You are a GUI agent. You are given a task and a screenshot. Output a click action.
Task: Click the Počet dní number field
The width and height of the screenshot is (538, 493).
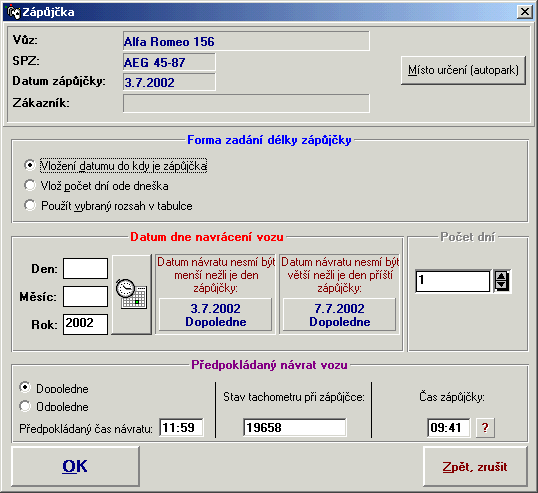(x=453, y=281)
